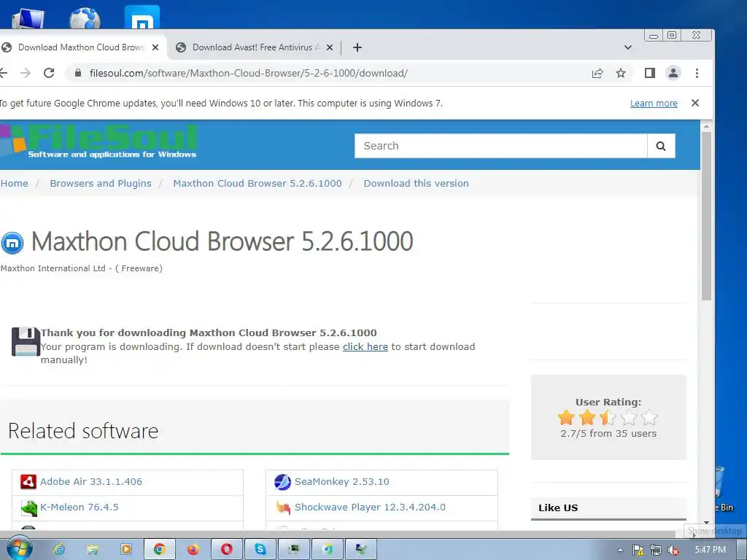Click the 'click here' manual download link

pyautogui.click(x=365, y=346)
